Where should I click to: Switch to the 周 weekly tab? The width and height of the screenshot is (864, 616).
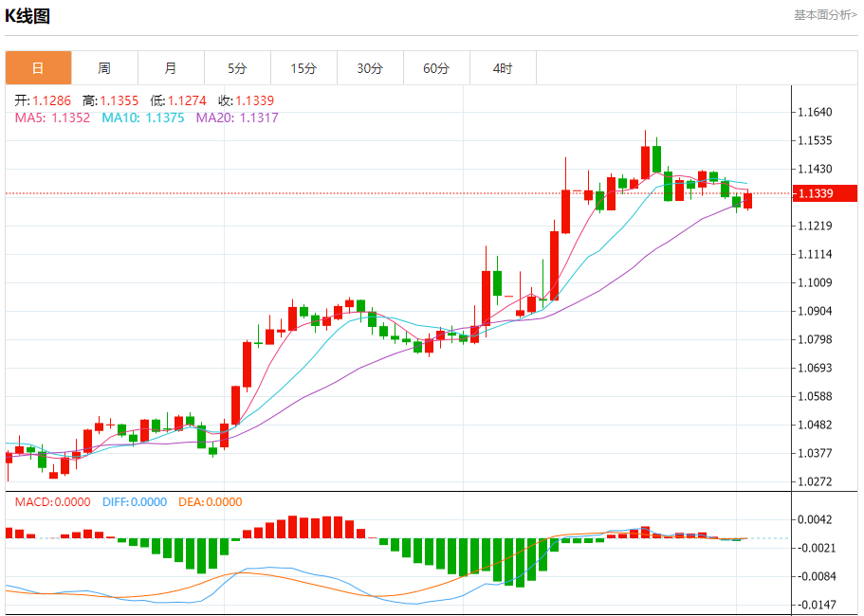[x=104, y=68]
